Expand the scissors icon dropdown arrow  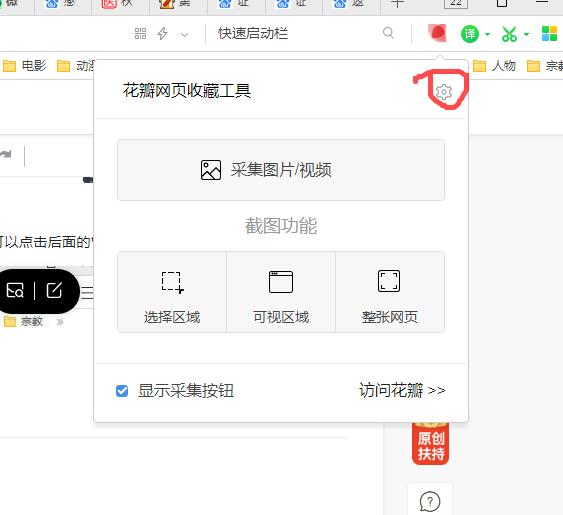click(526, 34)
